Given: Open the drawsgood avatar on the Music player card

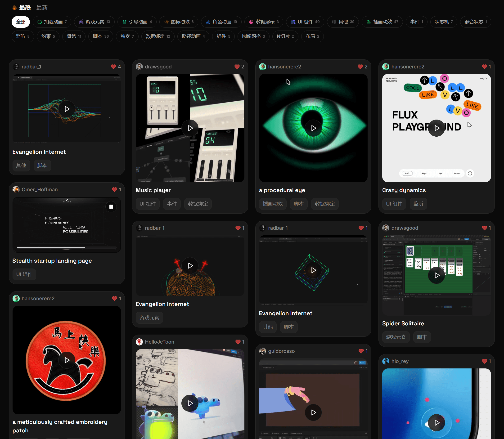Looking at the screenshot, I should (139, 67).
